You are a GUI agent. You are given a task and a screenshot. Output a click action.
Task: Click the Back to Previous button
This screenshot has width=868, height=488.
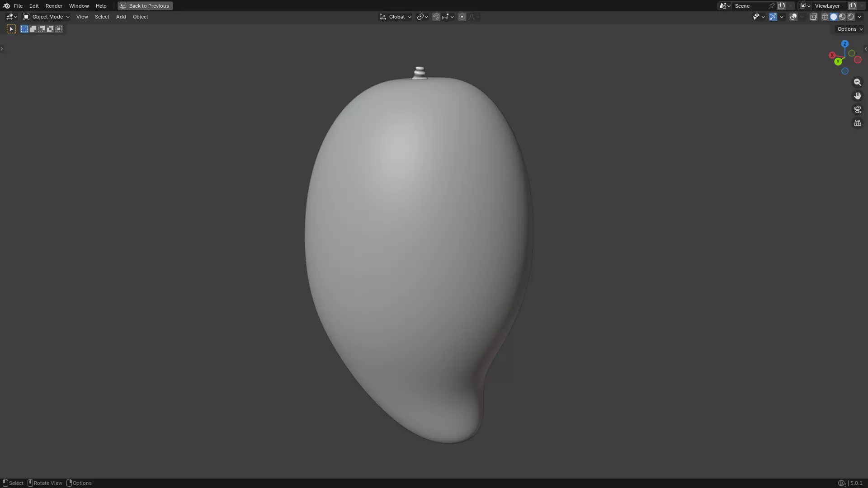(x=145, y=6)
